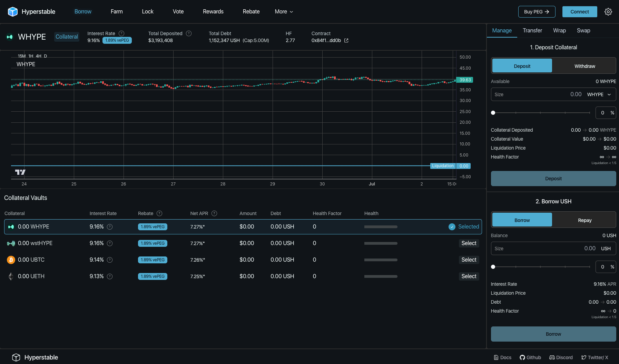Click the UBTC Bitcoin token icon
Viewport: 619px width, 364px height.
11,260
